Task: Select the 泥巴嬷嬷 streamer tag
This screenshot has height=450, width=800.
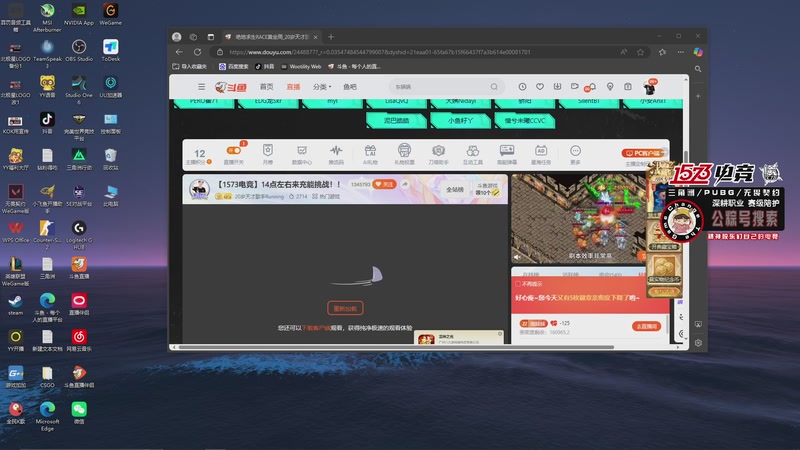Action: coord(396,120)
